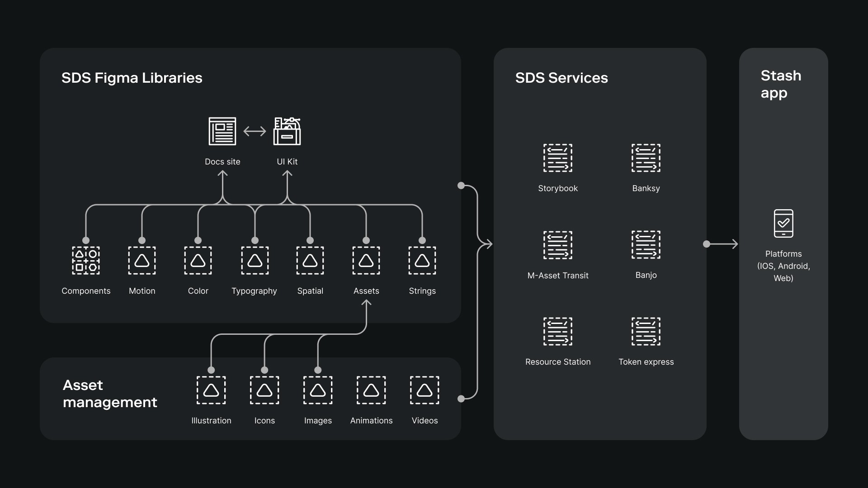This screenshot has width=868, height=488.
Task: Select the Token express icon
Action: coord(646,331)
